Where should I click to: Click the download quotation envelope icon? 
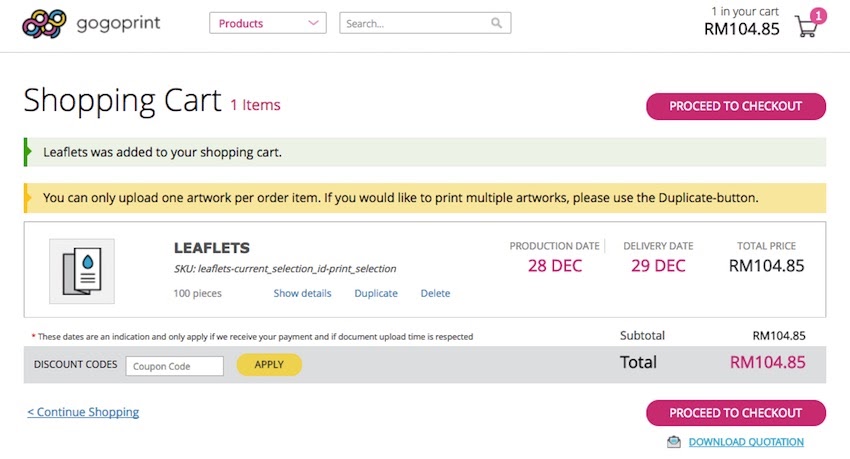point(674,442)
